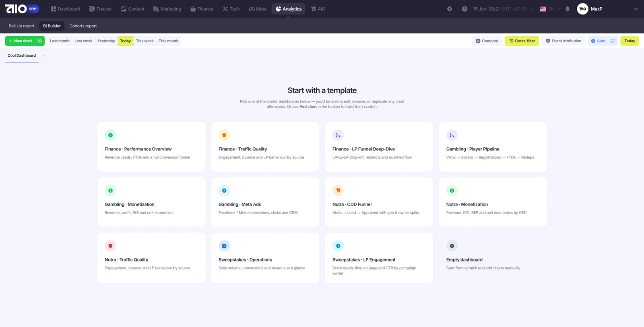
Task: Open the Tech menu
Action: click(x=231, y=9)
